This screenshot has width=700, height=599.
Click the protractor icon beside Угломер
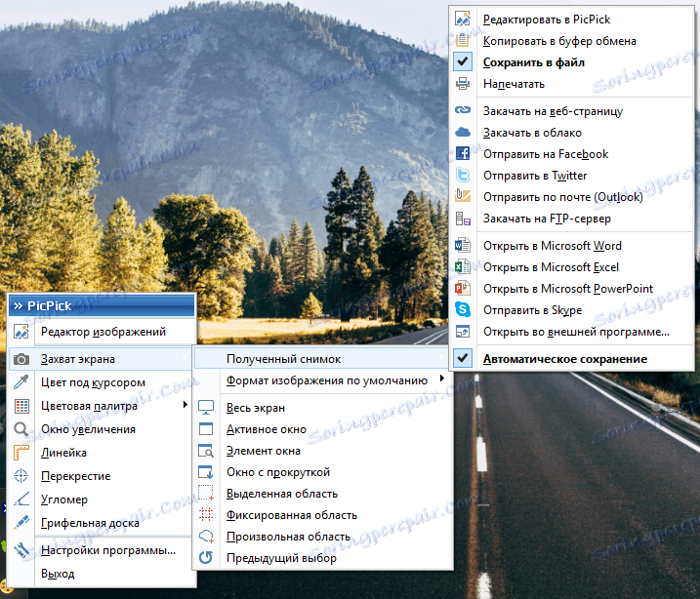click(x=21, y=499)
